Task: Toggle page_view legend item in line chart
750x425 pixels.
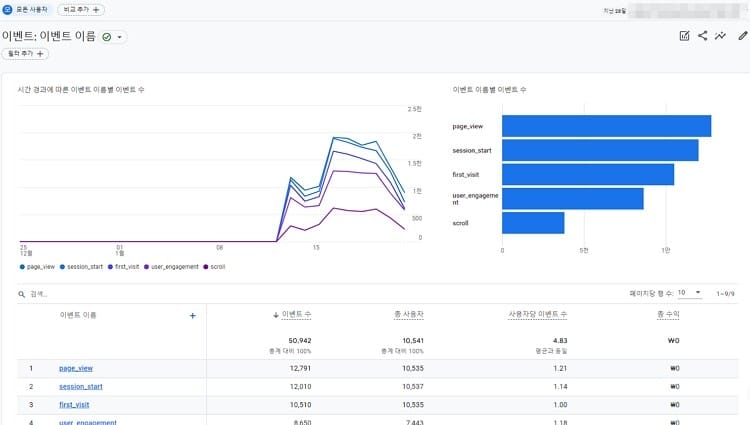Action: [x=37, y=267]
